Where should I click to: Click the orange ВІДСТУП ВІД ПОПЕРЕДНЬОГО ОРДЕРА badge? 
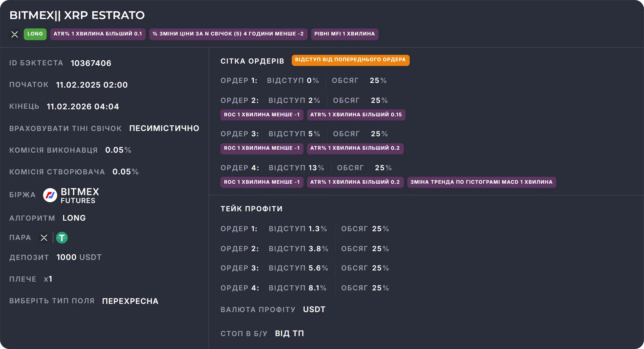pyautogui.click(x=350, y=60)
